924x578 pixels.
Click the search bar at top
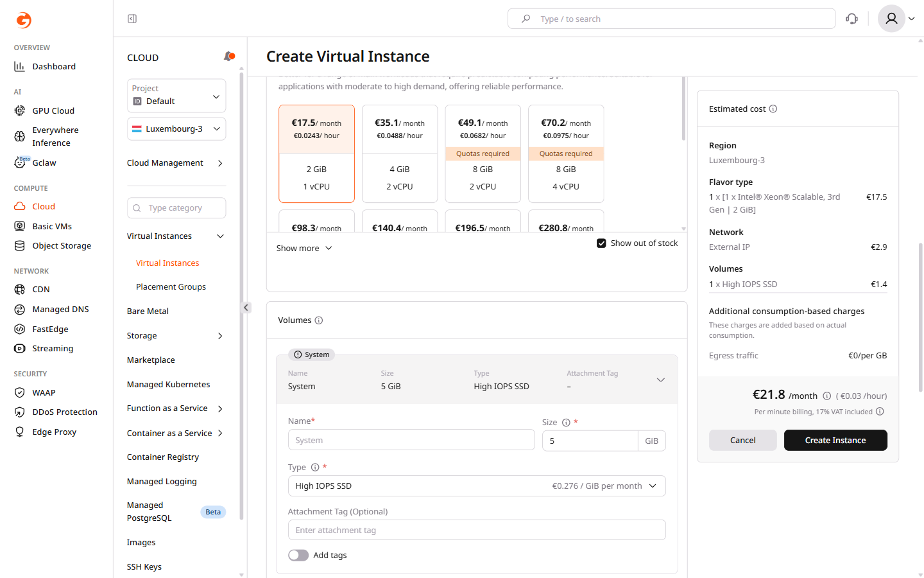pos(671,19)
